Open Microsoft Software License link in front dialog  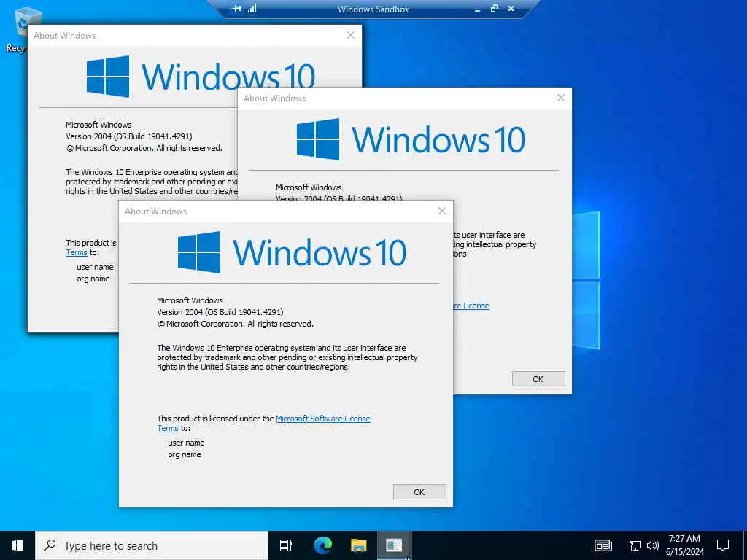(323, 419)
